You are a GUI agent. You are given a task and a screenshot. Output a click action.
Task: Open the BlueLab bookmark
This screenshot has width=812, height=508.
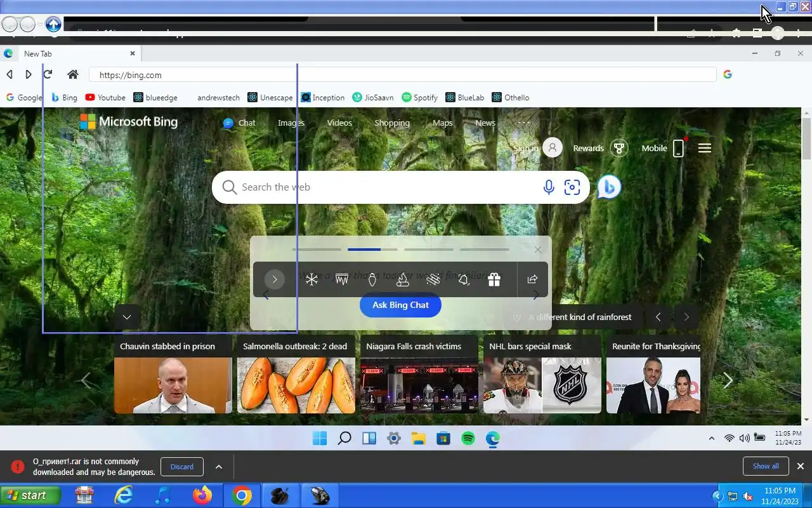pos(465,98)
